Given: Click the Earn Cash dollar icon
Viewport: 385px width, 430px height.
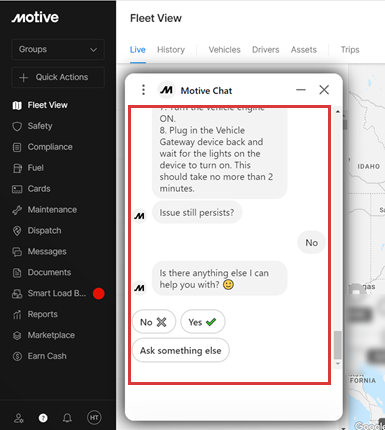Looking at the screenshot, I should (x=17, y=356).
